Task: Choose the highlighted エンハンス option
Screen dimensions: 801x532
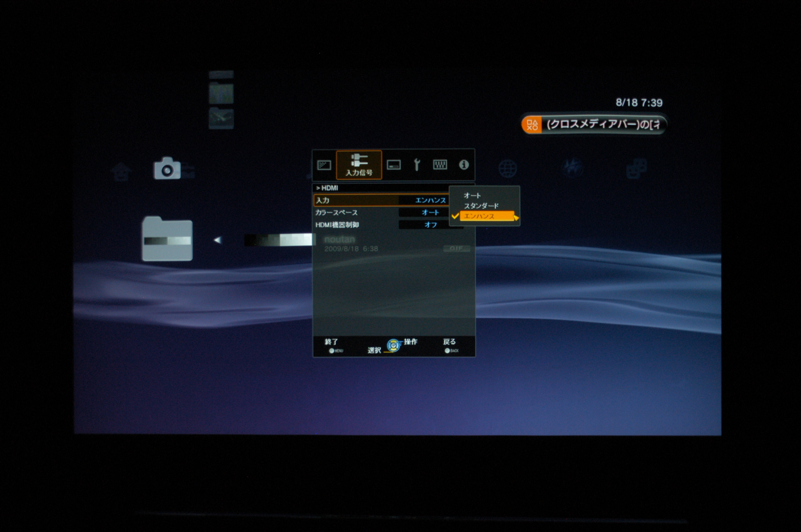Action: point(487,216)
